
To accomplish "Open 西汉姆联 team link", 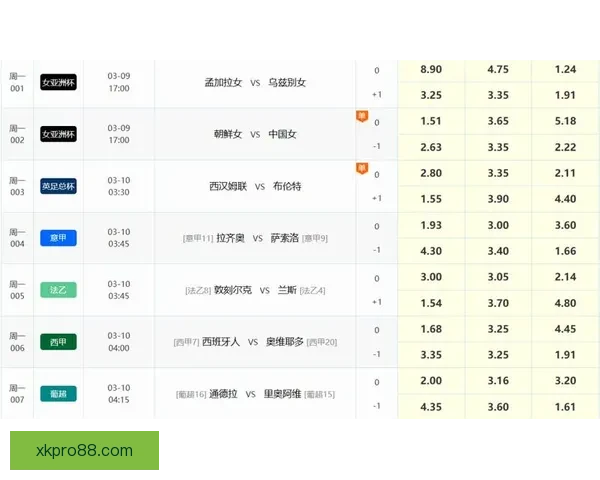I will [x=228, y=186].
